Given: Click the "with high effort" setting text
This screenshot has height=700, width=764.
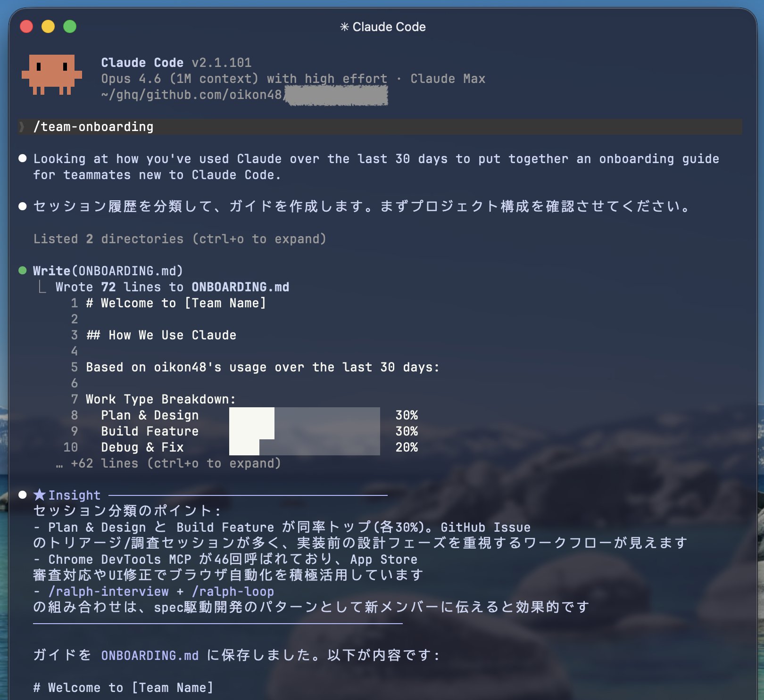Looking at the screenshot, I should coord(327,79).
